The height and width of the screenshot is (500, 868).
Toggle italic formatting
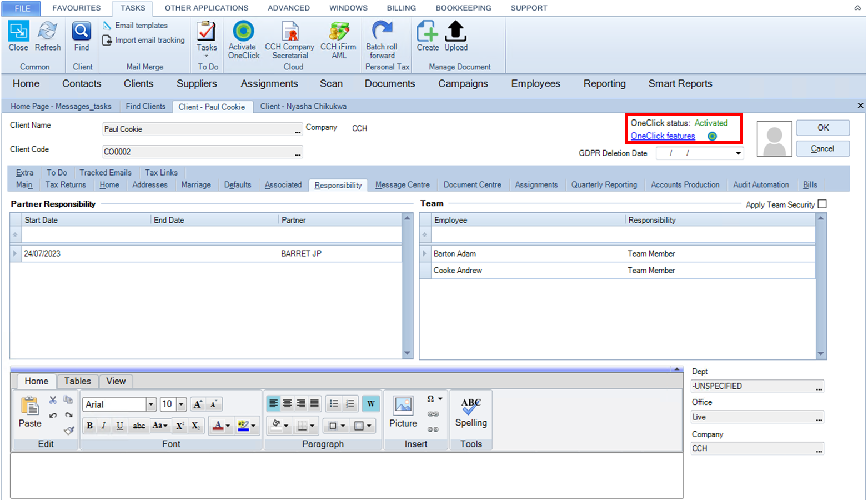tap(104, 426)
